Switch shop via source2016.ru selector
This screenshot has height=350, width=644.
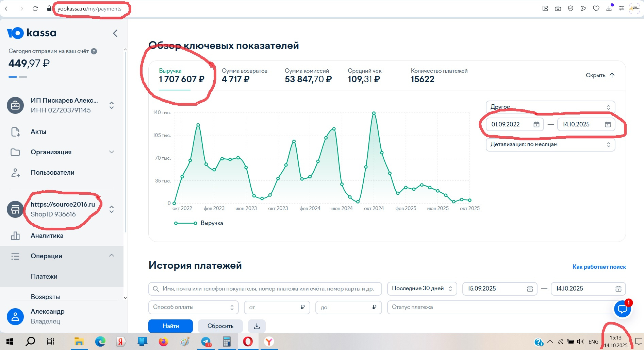click(x=62, y=209)
